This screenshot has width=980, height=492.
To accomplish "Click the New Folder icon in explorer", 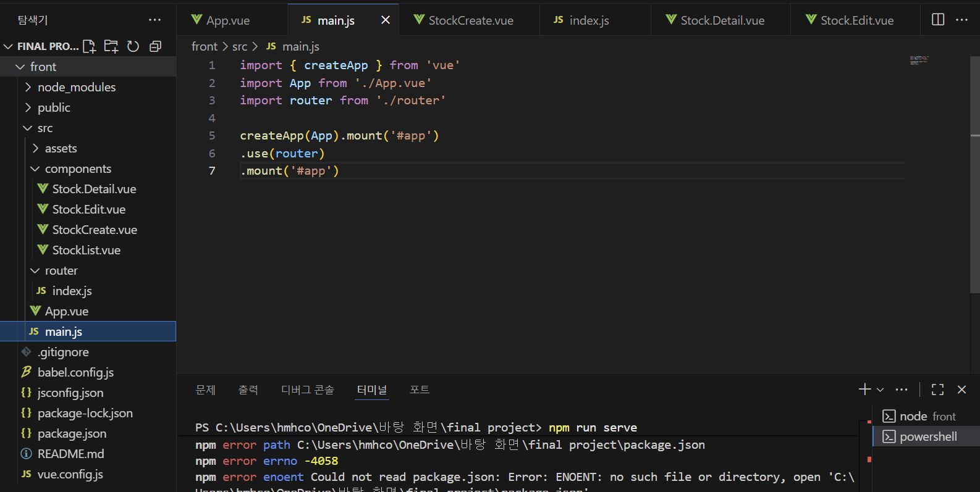I will 111,46.
